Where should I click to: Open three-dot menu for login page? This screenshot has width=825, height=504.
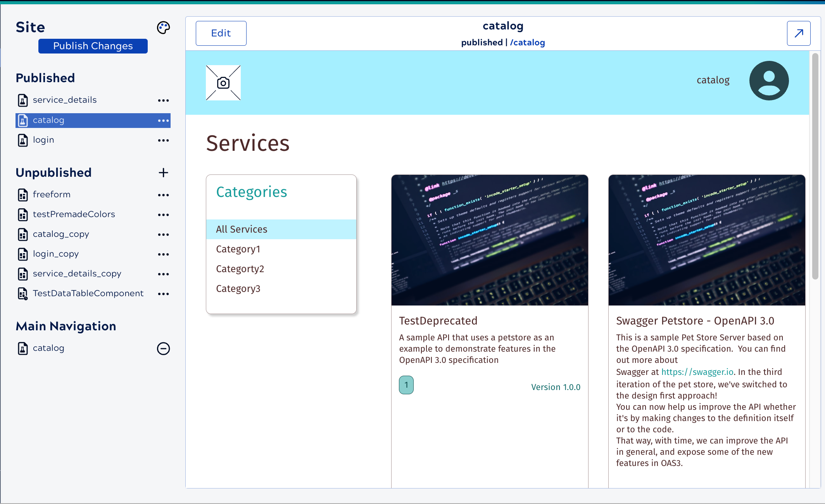(163, 140)
